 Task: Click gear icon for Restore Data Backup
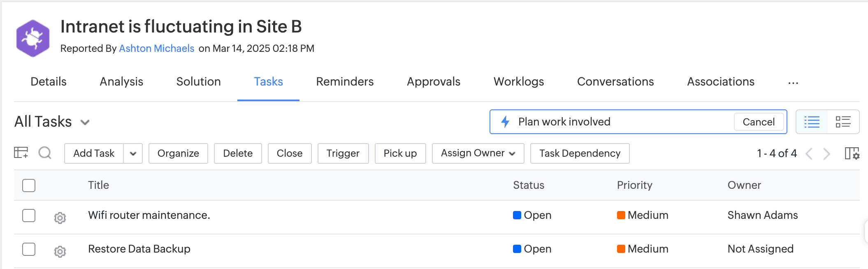(x=60, y=251)
